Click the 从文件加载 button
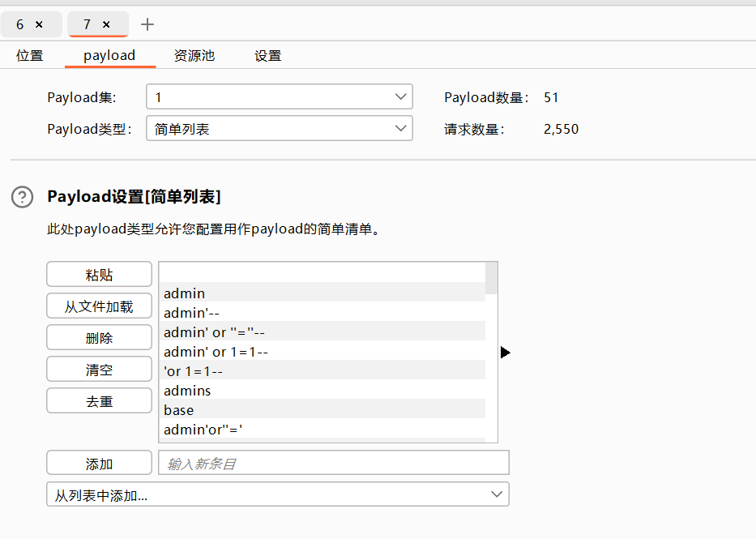 point(100,306)
